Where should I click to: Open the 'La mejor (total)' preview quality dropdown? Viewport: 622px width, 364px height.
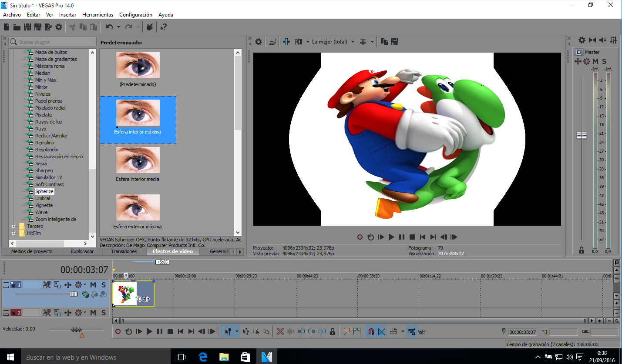(333, 42)
